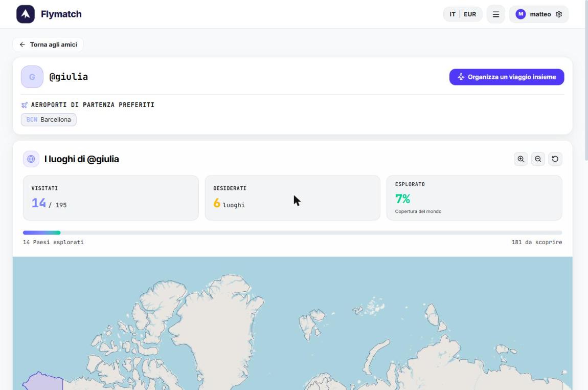Open the Desiderati 6 luoghi card
The image size is (588, 390).
[292, 198]
